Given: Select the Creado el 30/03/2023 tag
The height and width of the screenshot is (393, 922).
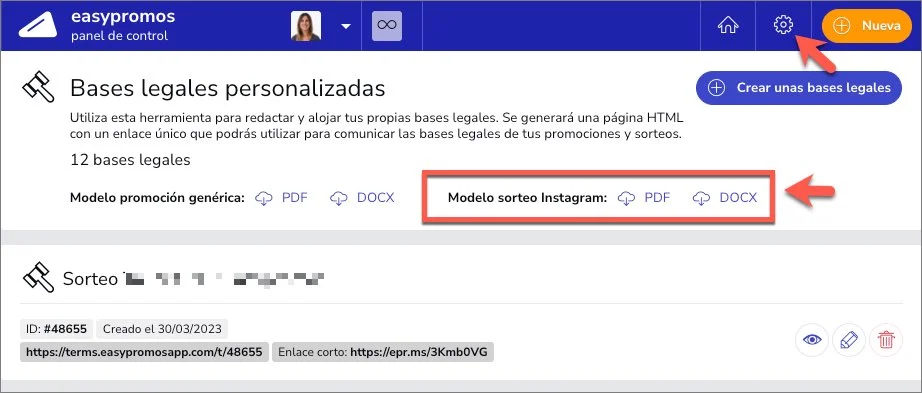Looking at the screenshot, I should [162, 329].
